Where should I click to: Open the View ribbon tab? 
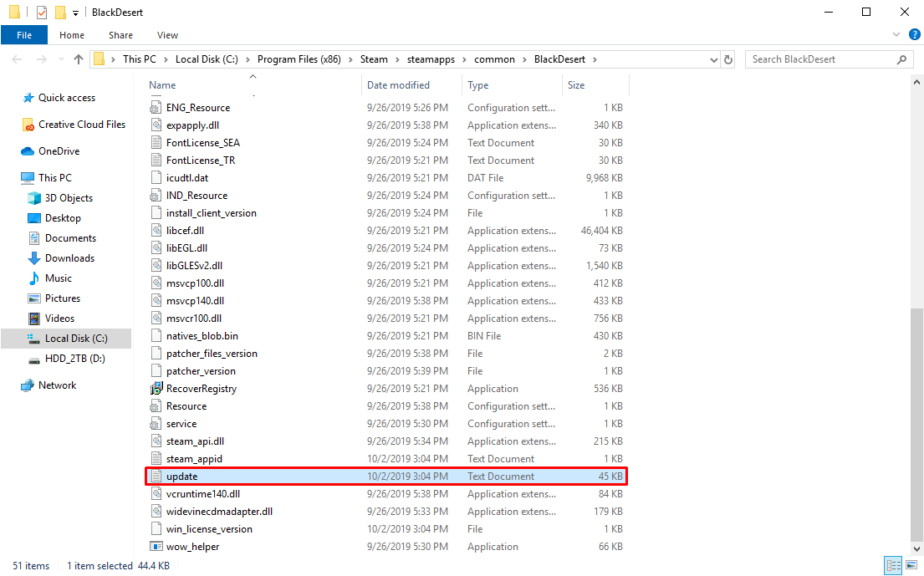167,35
